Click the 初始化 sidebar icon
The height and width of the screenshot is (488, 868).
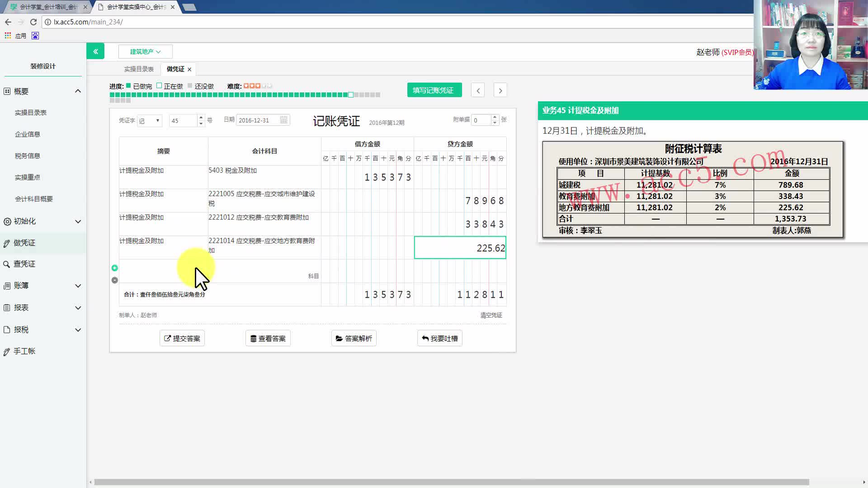click(7, 221)
